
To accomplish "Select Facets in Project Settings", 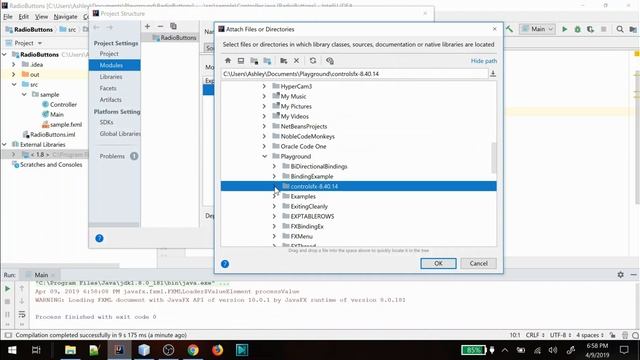I will 108,88.
